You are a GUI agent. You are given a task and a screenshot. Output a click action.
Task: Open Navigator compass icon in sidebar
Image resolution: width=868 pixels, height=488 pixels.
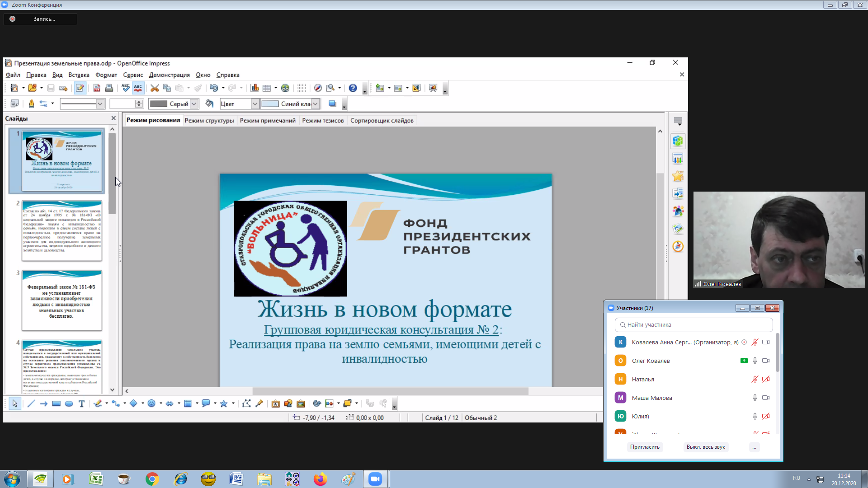tap(678, 247)
